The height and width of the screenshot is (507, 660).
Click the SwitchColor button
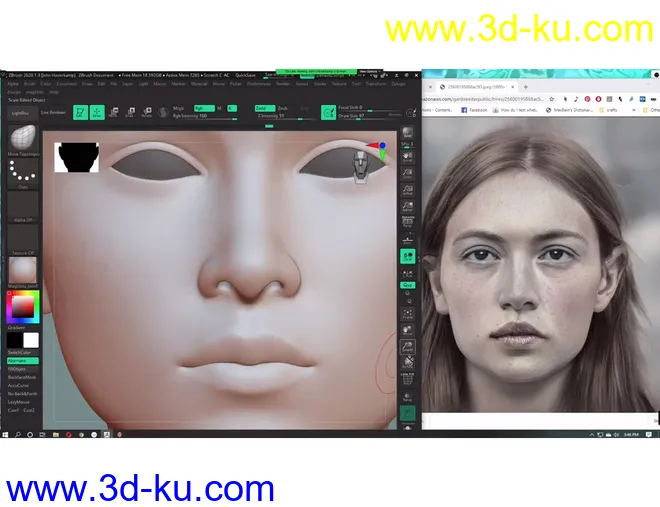20,352
